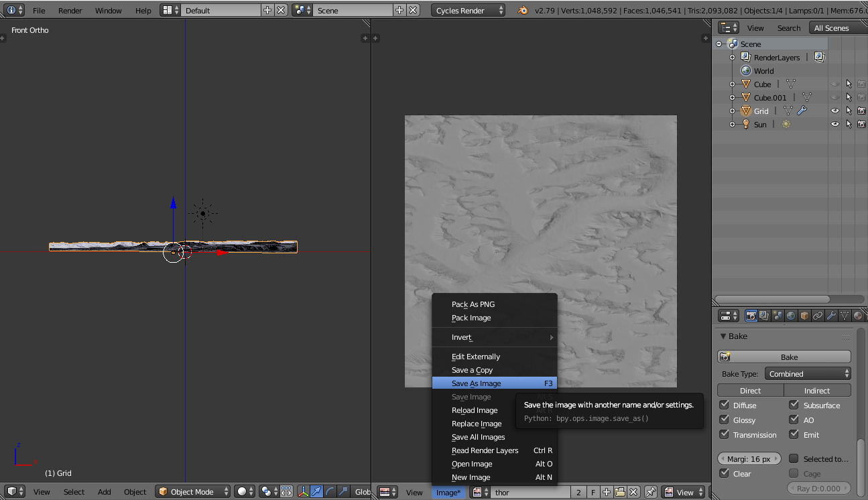
Task: Collapse the Scene tree in outliner
Action: tap(719, 44)
